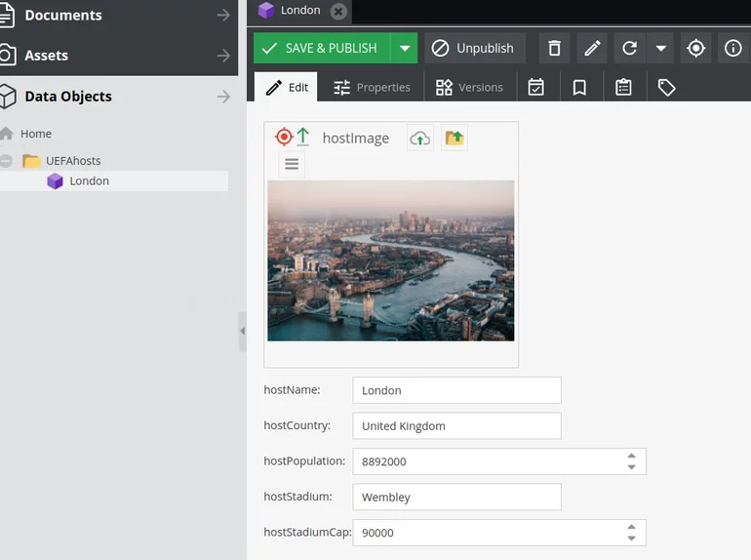Open the bookmark notes tab

pos(579,87)
